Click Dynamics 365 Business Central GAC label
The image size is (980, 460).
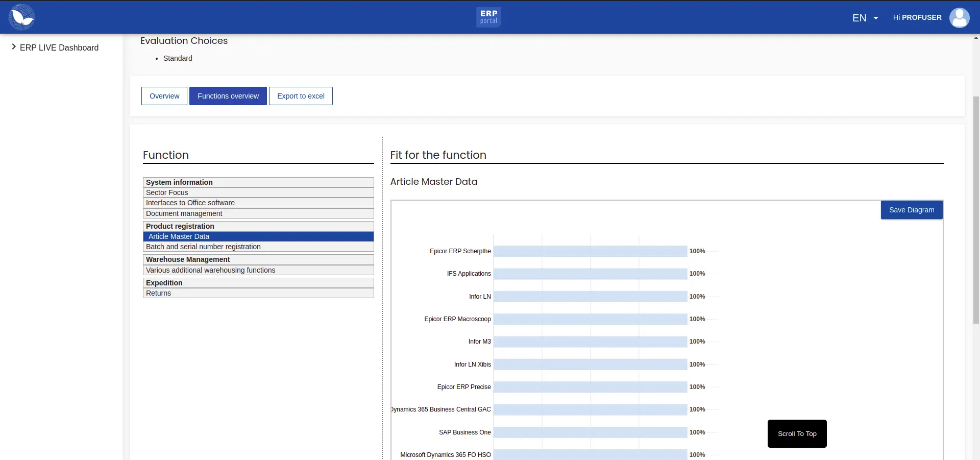click(441, 409)
